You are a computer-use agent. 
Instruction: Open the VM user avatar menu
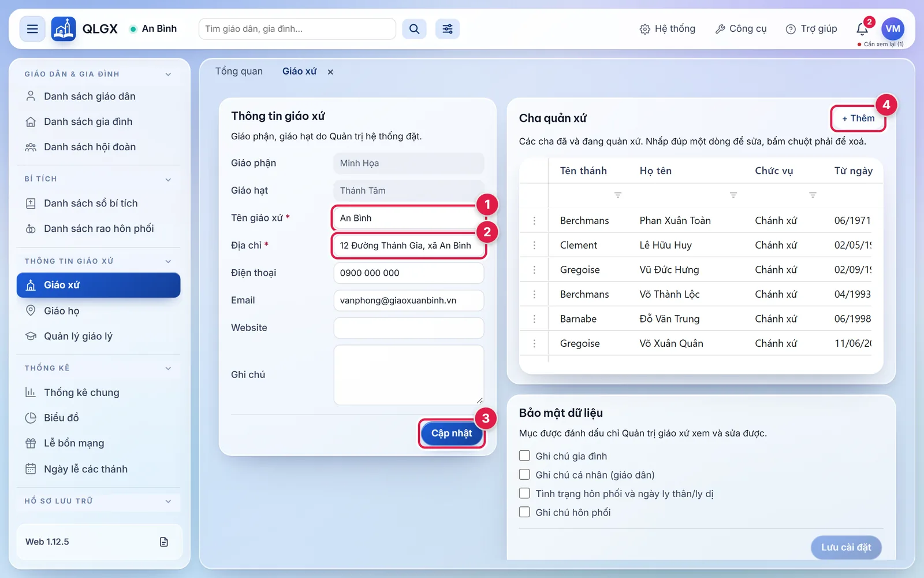click(893, 28)
